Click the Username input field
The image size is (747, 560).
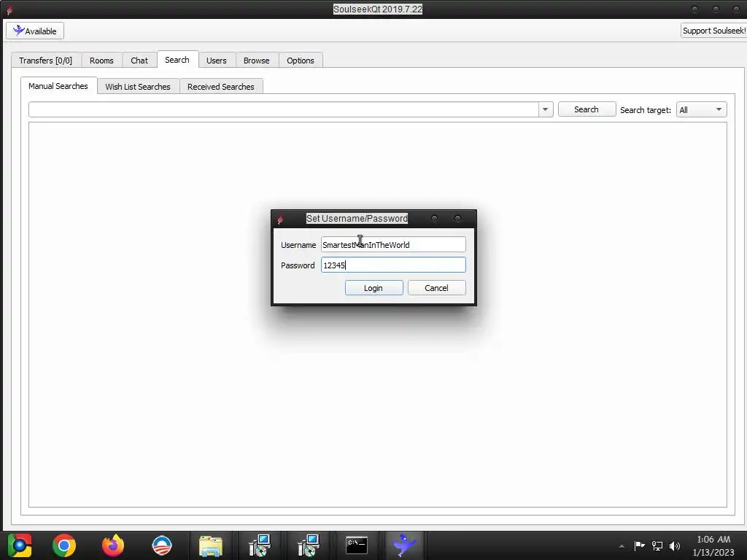pos(393,245)
